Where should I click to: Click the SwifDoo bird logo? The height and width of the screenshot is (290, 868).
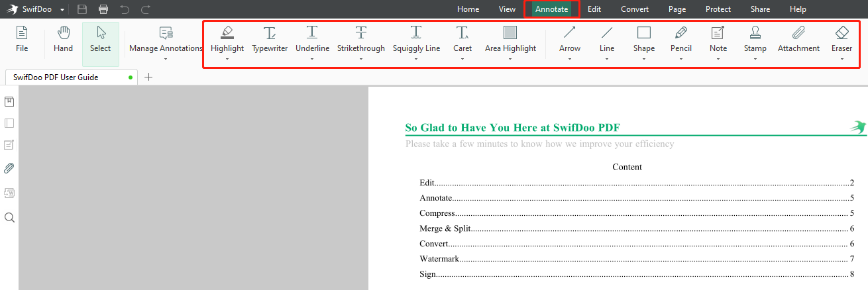coord(12,9)
